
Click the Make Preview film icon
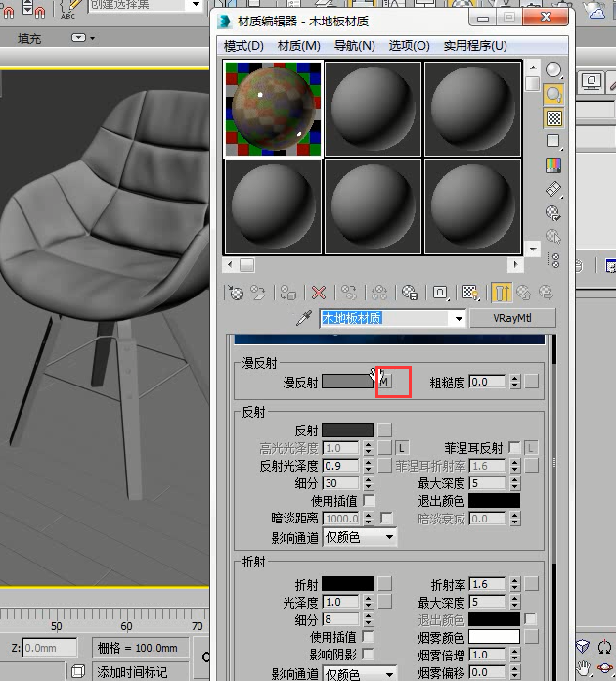pos(553,190)
